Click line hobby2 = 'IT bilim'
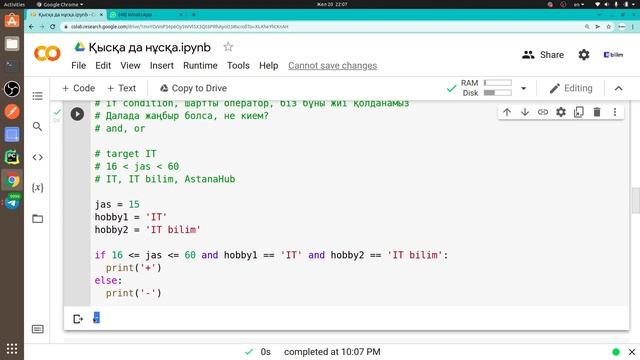The width and height of the screenshot is (640, 360). tap(148, 230)
